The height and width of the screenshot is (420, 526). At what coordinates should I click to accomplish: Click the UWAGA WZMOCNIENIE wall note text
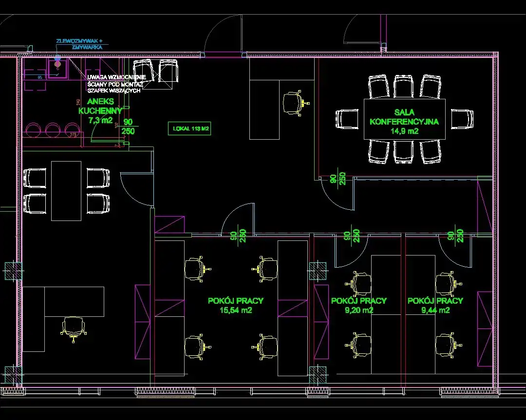tap(116, 77)
